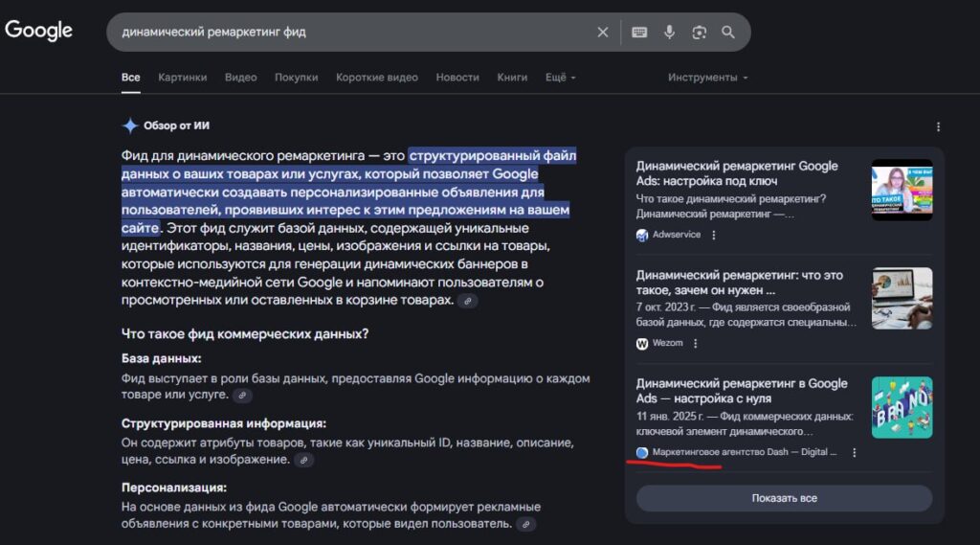
Task: Click the Dash agency site favicon
Action: [642, 452]
